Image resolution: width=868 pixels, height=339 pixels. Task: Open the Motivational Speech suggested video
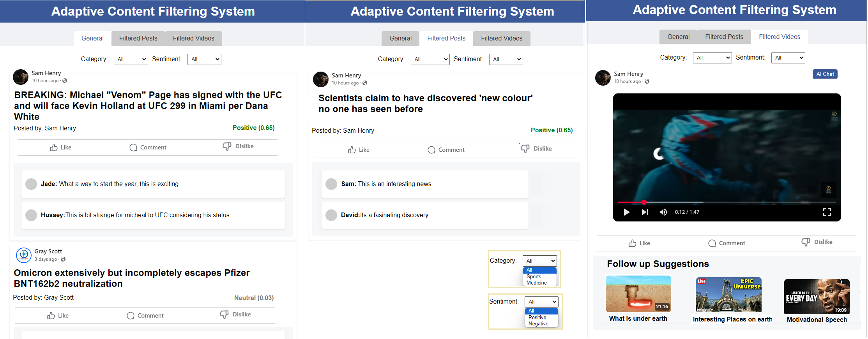(817, 296)
